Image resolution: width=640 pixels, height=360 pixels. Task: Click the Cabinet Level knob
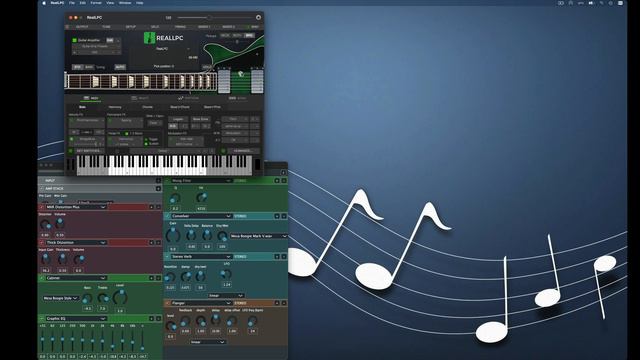[120, 297]
